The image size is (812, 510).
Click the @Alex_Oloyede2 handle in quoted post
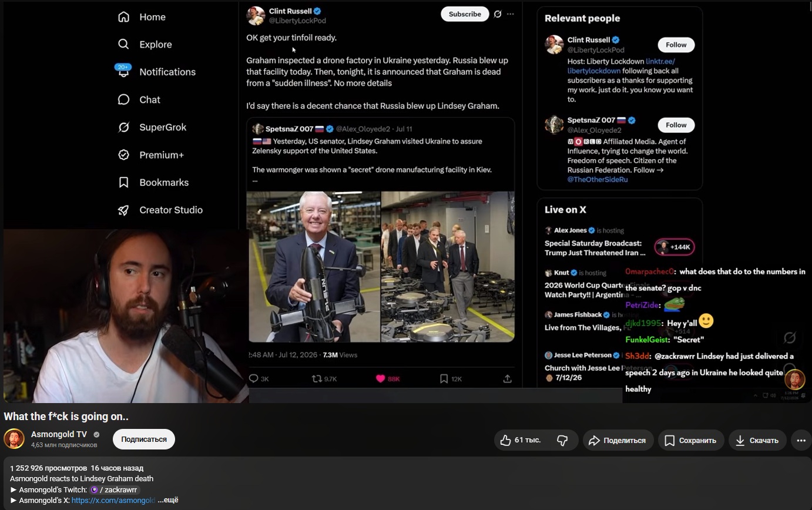point(363,129)
